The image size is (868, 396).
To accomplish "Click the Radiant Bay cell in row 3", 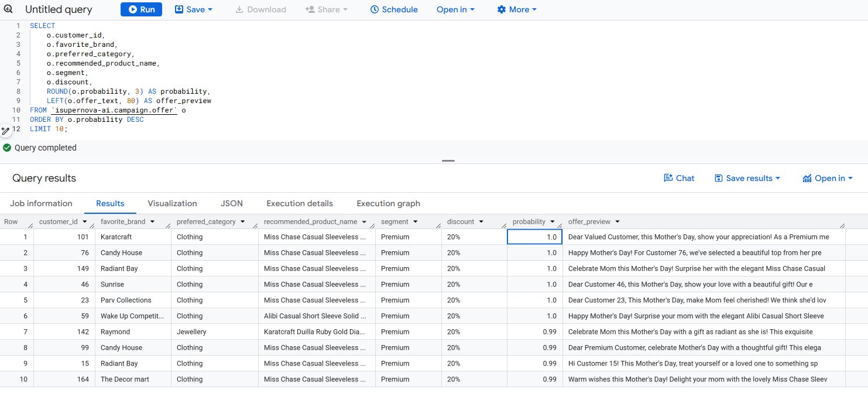I will (133, 269).
